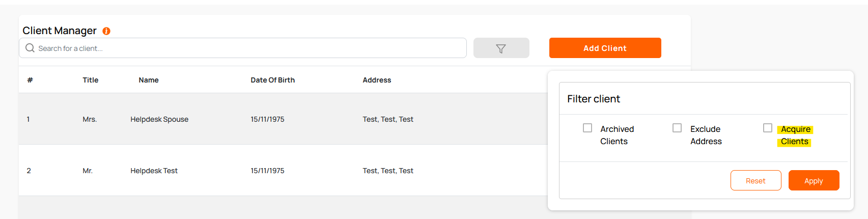The height and width of the screenshot is (219, 868).
Task: Open the filter funnel button
Action: pyautogui.click(x=501, y=48)
